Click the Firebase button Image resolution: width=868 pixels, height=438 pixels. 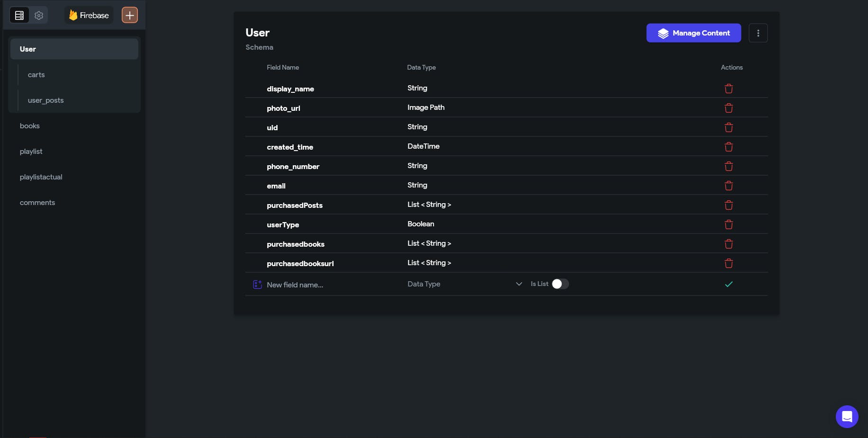pos(89,16)
